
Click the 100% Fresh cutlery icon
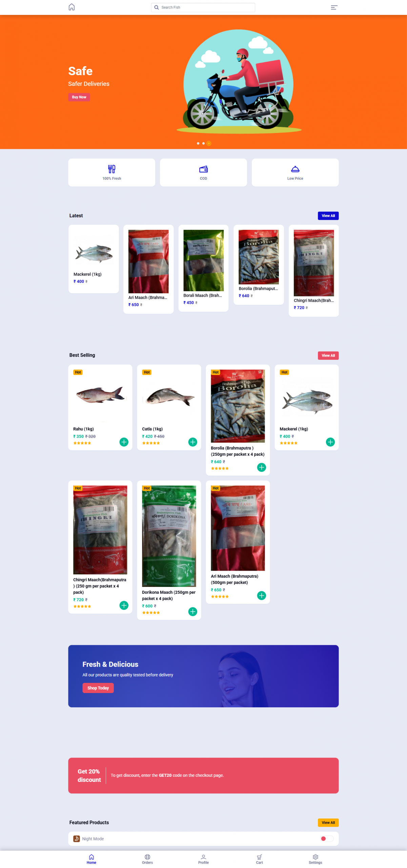(x=111, y=169)
